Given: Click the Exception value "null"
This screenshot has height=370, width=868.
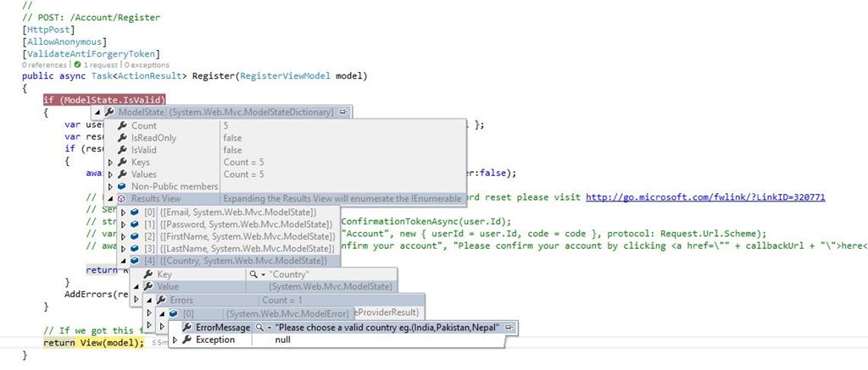Looking at the screenshot, I should 283,340.
